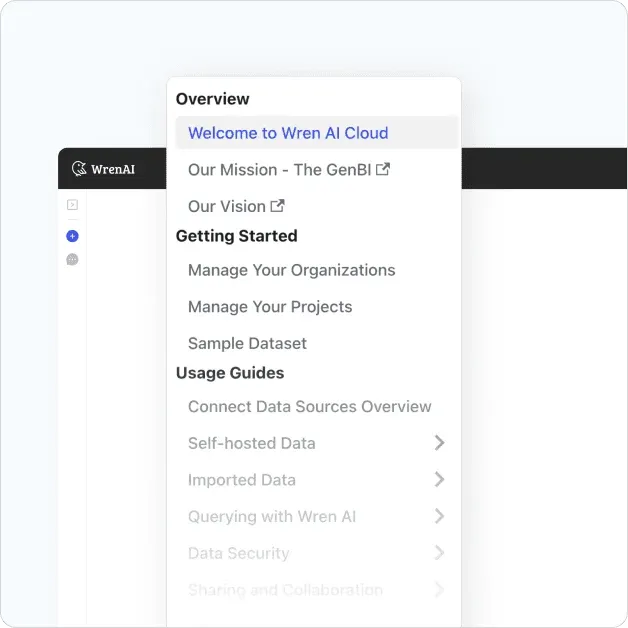Click external link icon beside Our Mission
Image resolution: width=628 pixels, height=628 pixels.
[382, 169]
